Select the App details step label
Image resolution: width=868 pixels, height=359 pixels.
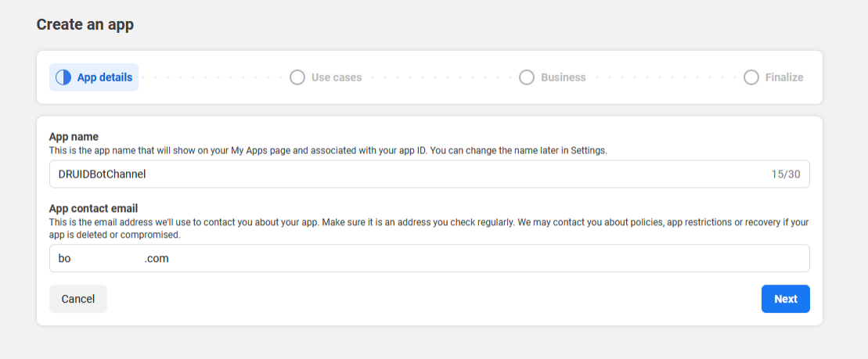104,77
